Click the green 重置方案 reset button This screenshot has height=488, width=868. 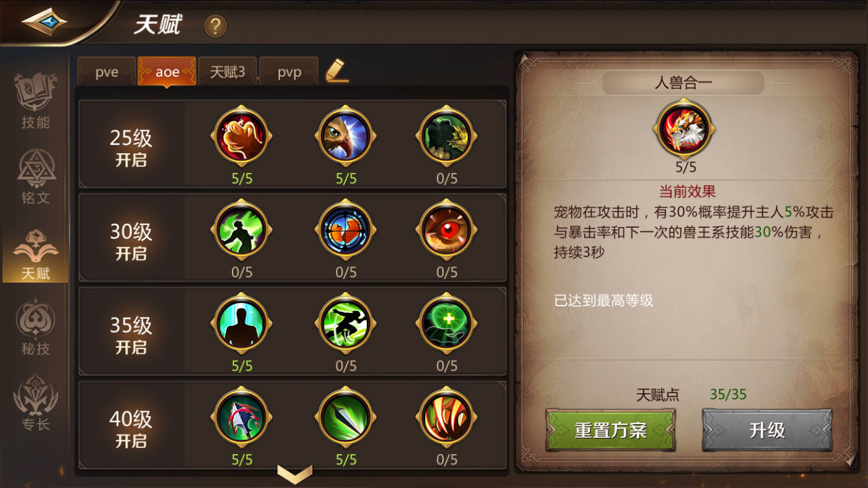pyautogui.click(x=610, y=430)
